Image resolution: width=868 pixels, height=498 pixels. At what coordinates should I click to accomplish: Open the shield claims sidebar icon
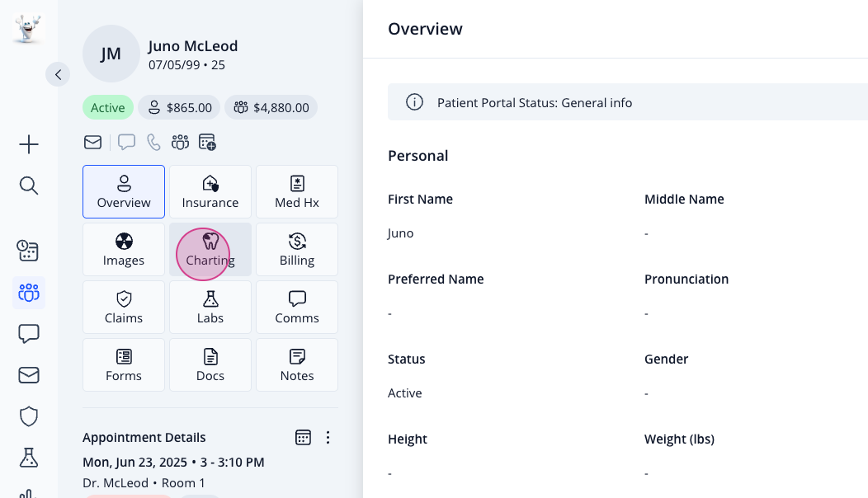click(29, 416)
